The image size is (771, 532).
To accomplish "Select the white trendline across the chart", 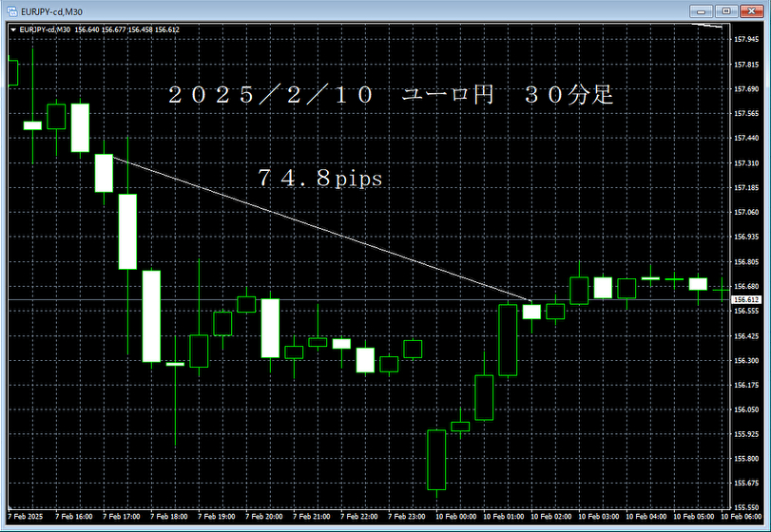I will [x=322, y=228].
